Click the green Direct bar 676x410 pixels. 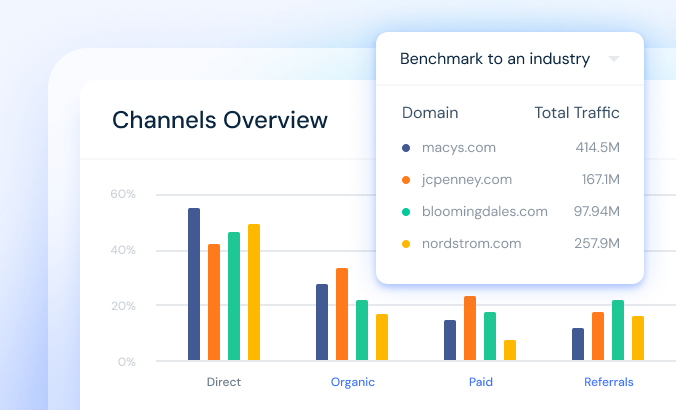click(234, 296)
